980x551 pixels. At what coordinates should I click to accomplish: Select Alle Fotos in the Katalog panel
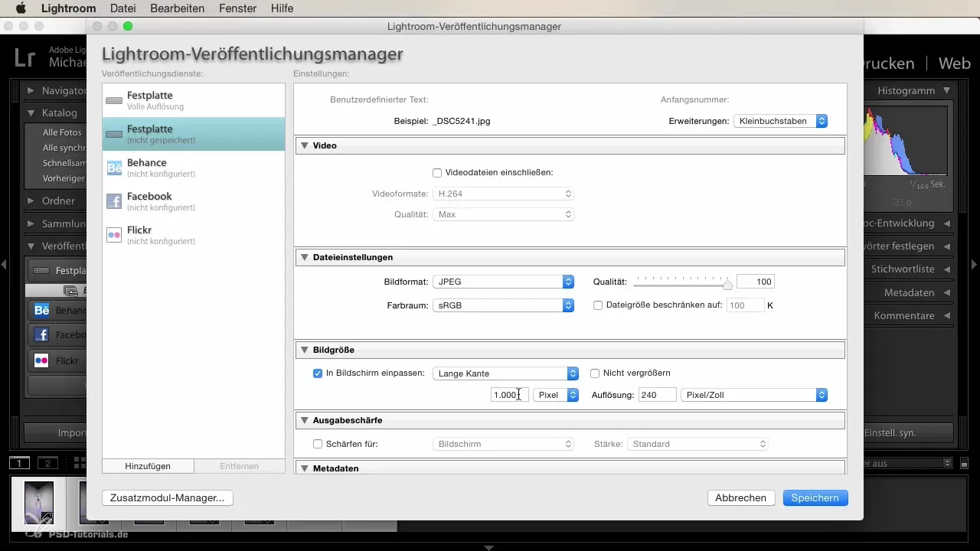62,132
